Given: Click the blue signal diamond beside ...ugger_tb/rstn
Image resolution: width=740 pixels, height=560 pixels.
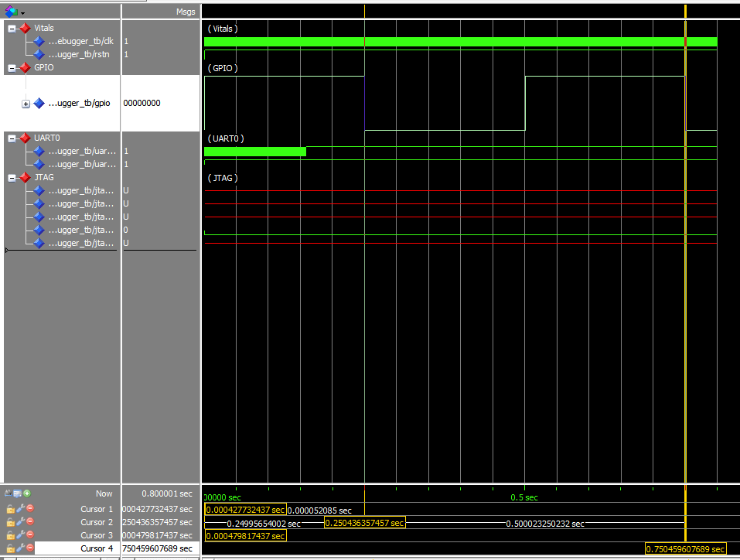Looking at the screenshot, I should [37, 54].
